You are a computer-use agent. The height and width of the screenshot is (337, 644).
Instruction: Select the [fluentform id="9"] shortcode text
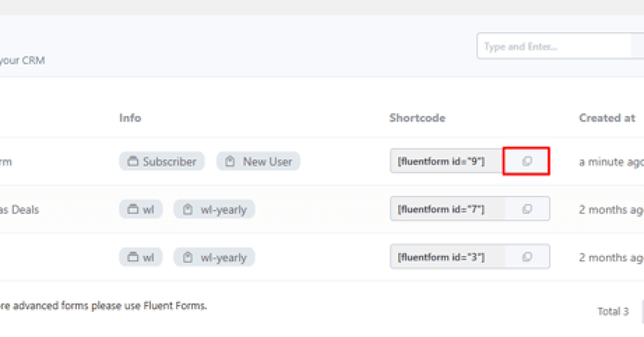(441, 162)
